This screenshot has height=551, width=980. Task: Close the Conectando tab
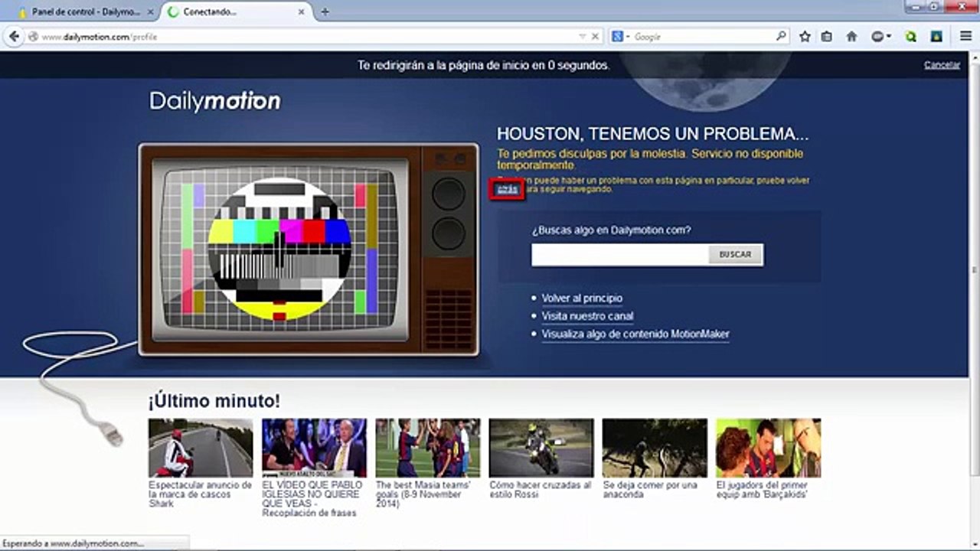click(x=302, y=12)
